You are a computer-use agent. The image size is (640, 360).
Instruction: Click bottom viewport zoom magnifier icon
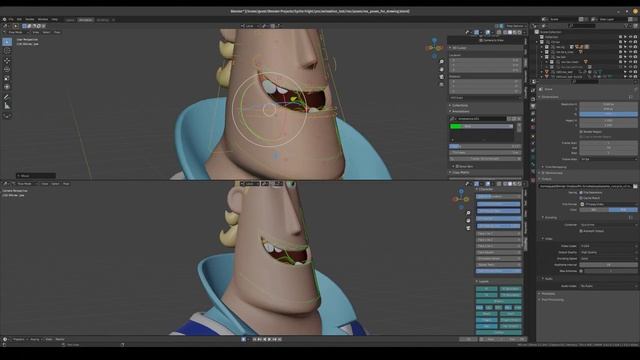point(468,213)
